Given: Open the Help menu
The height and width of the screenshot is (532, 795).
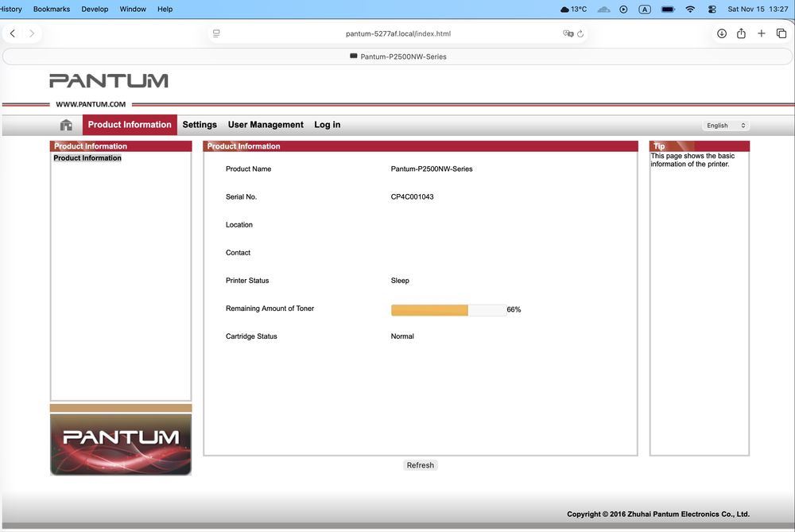Looking at the screenshot, I should point(165,9).
